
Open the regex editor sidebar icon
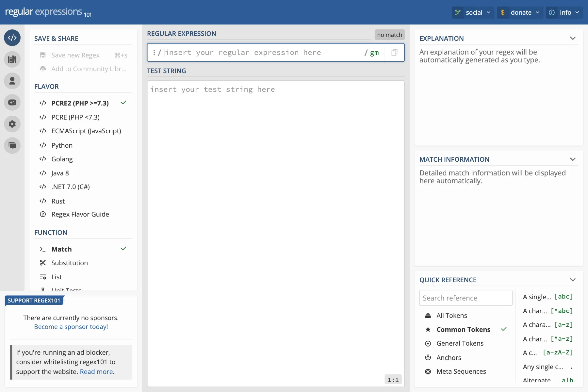12,38
